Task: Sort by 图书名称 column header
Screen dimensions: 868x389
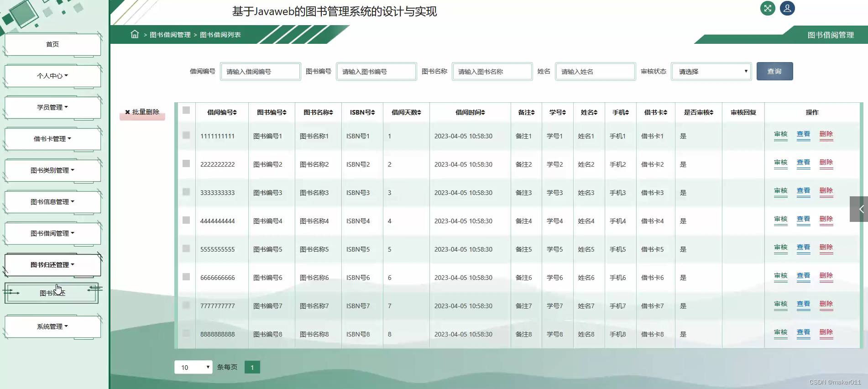Action: pyautogui.click(x=318, y=112)
